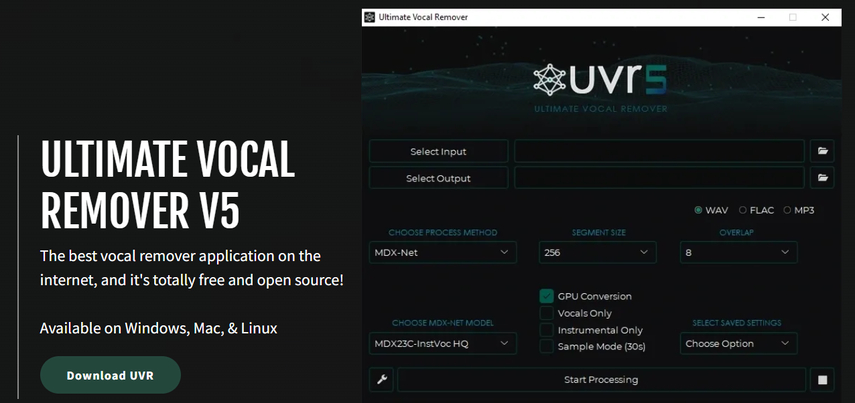Click the input path field
The width and height of the screenshot is (855, 403).
[x=659, y=151]
